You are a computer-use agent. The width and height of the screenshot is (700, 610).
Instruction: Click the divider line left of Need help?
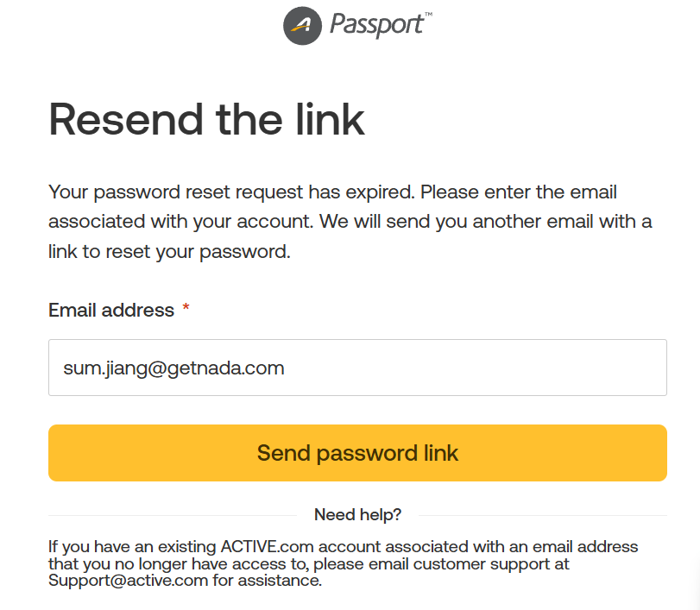pos(173,515)
